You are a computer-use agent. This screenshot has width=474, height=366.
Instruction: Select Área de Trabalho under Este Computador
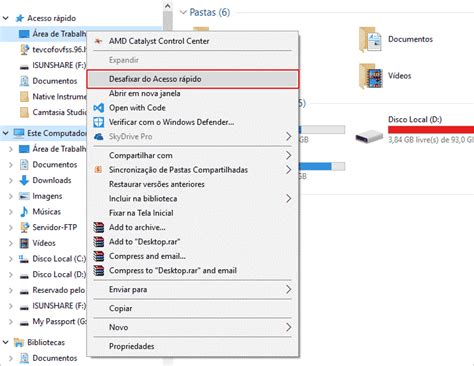59,149
